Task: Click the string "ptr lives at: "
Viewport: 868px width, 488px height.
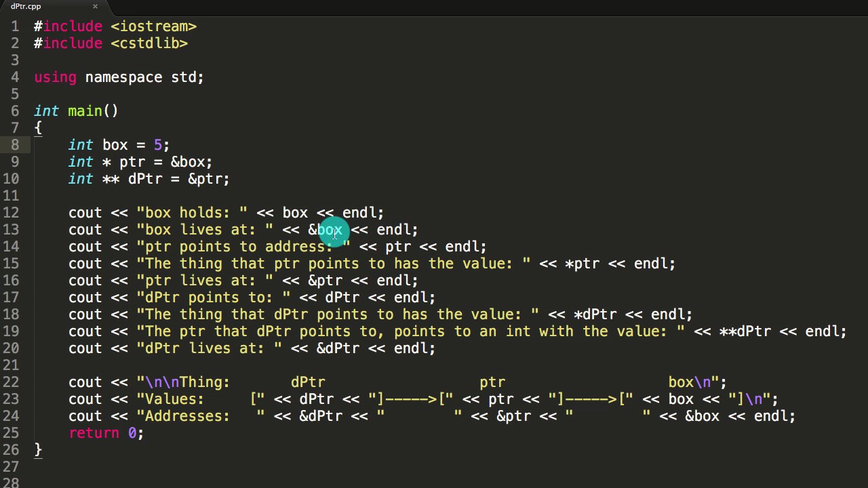Action: pos(205,281)
